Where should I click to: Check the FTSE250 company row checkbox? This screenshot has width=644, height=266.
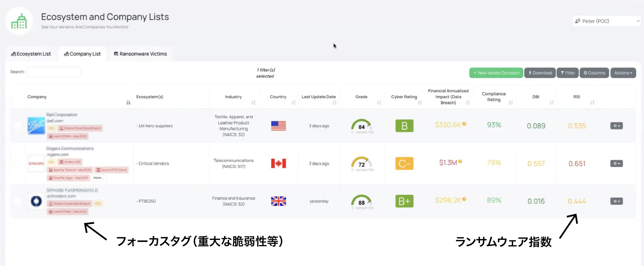pos(17,201)
